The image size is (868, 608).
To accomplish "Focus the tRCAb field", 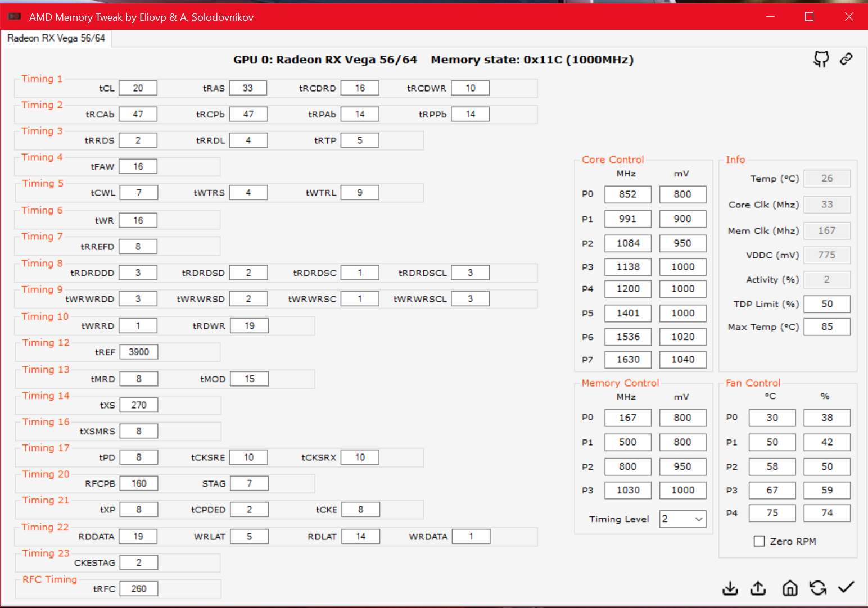I will point(138,114).
